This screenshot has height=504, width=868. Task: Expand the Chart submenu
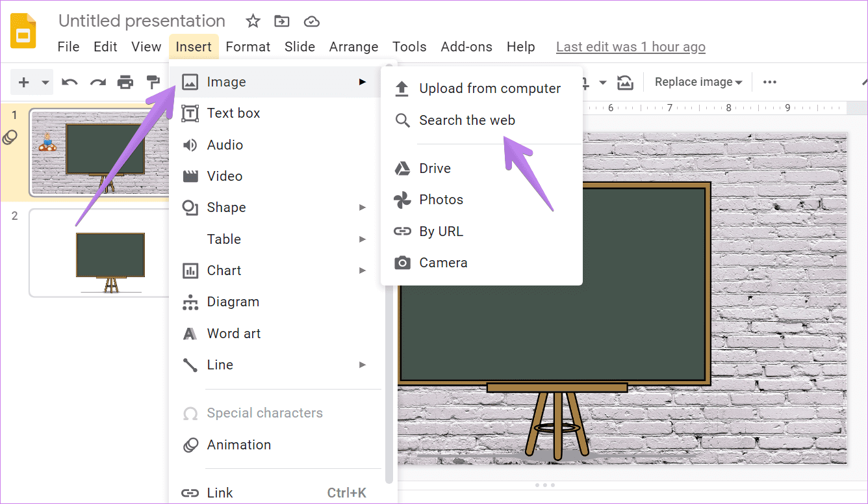(x=275, y=270)
